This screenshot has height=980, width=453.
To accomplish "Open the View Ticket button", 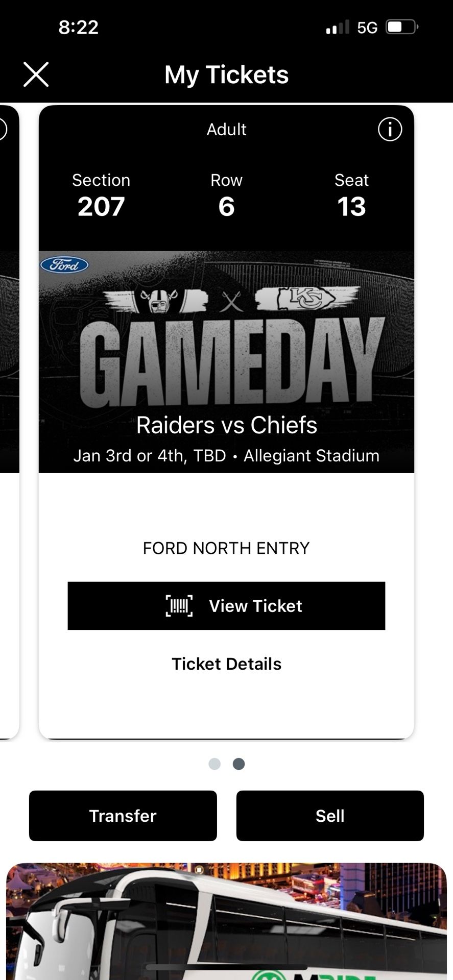I will click(226, 606).
